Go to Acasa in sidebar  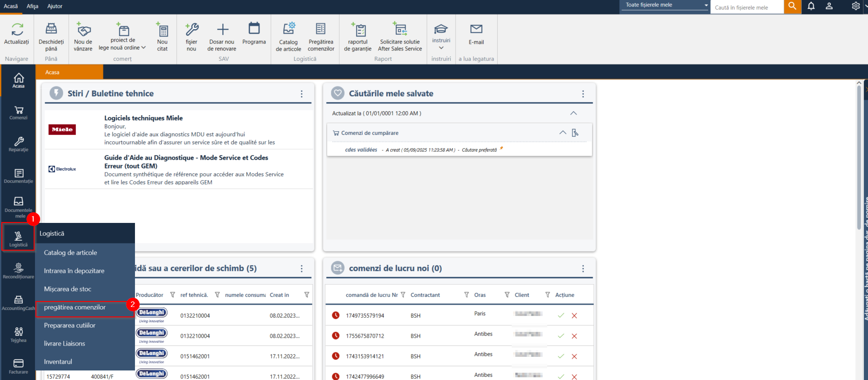pyautogui.click(x=19, y=80)
